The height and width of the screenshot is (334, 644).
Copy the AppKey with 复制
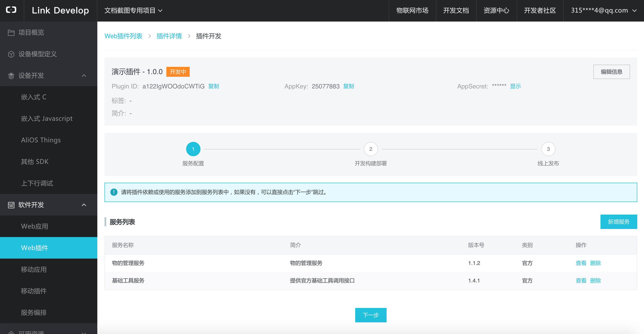348,86
